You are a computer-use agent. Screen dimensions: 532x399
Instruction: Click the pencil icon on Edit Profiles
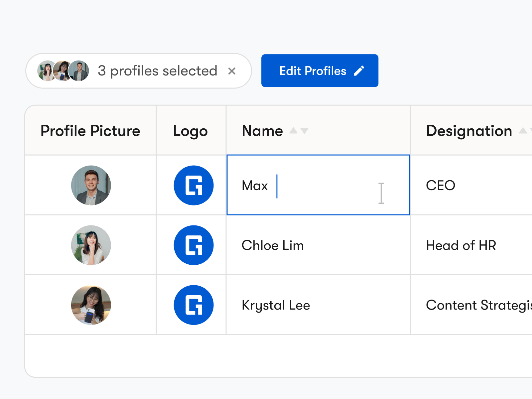359,71
